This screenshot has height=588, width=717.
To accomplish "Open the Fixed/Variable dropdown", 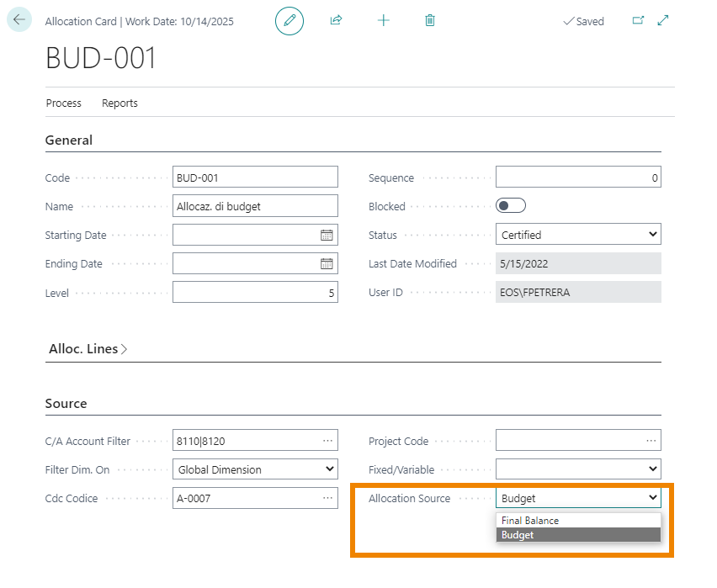I will click(x=578, y=469).
